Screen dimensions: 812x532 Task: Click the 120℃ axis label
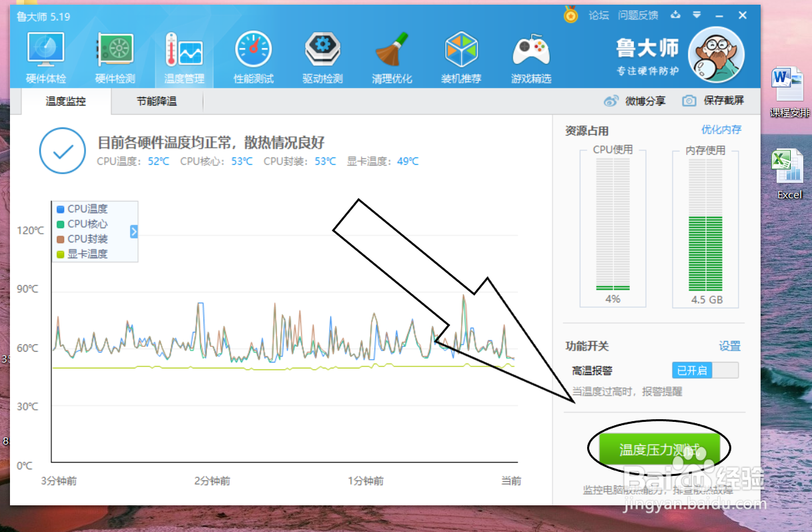point(30,230)
